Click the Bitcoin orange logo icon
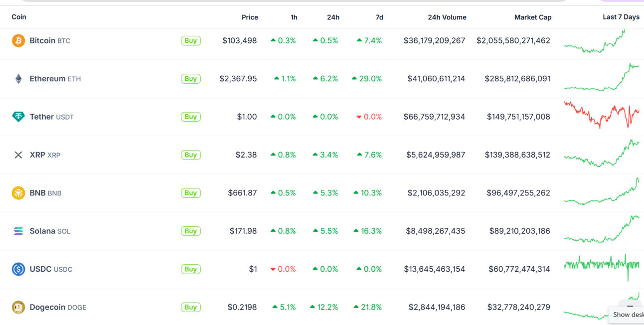The image size is (644, 325). click(18, 40)
